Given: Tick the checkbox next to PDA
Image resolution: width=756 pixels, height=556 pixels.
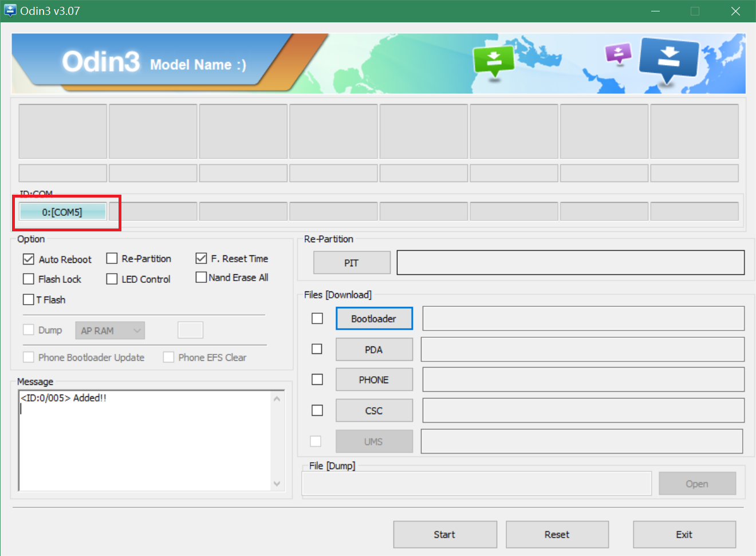Looking at the screenshot, I should (x=317, y=349).
